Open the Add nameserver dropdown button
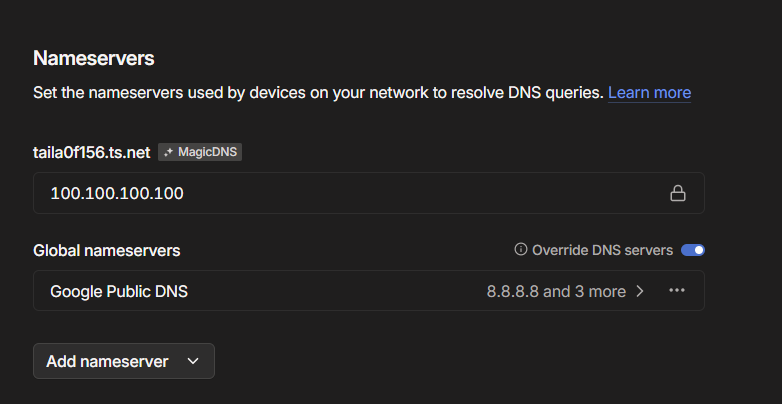Screen dimensions: 782x404 (x=124, y=362)
